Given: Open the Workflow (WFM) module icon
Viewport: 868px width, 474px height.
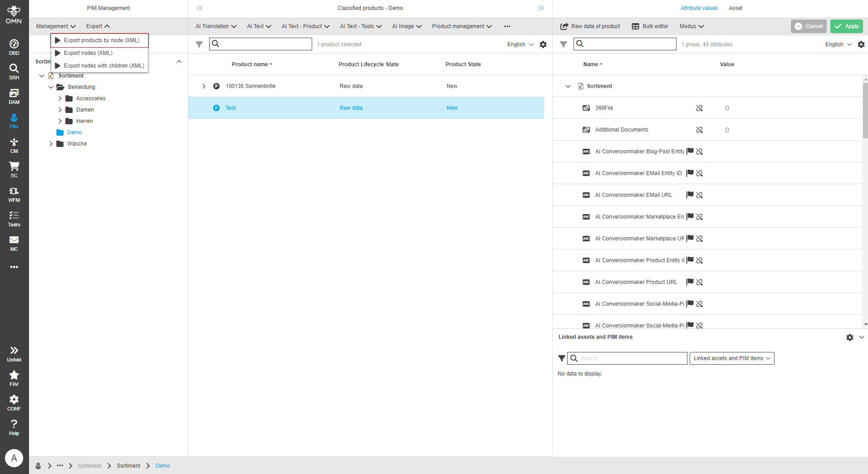Looking at the screenshot, I should click(14, 194).
